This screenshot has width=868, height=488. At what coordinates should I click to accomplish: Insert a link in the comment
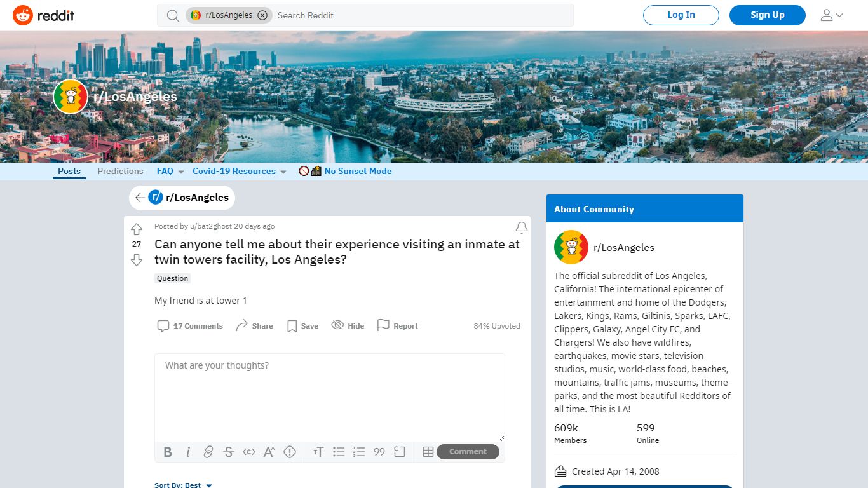pyautogui.click(x=208, y=452)
